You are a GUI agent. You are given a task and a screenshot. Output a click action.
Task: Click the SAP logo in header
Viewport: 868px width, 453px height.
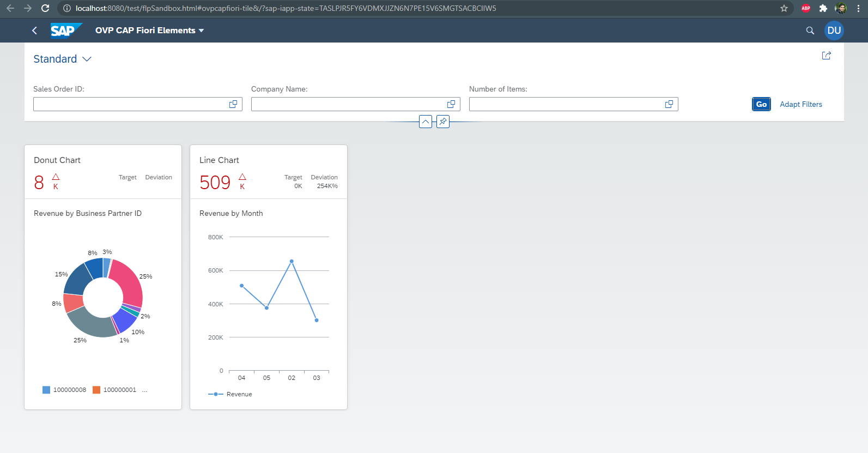pos(65,31)
